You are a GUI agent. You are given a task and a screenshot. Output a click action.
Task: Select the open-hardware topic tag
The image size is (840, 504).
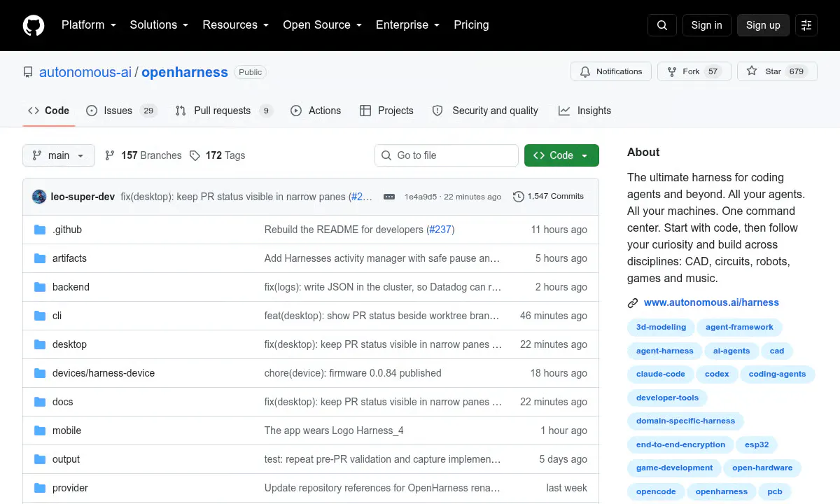tap(762, 468)
